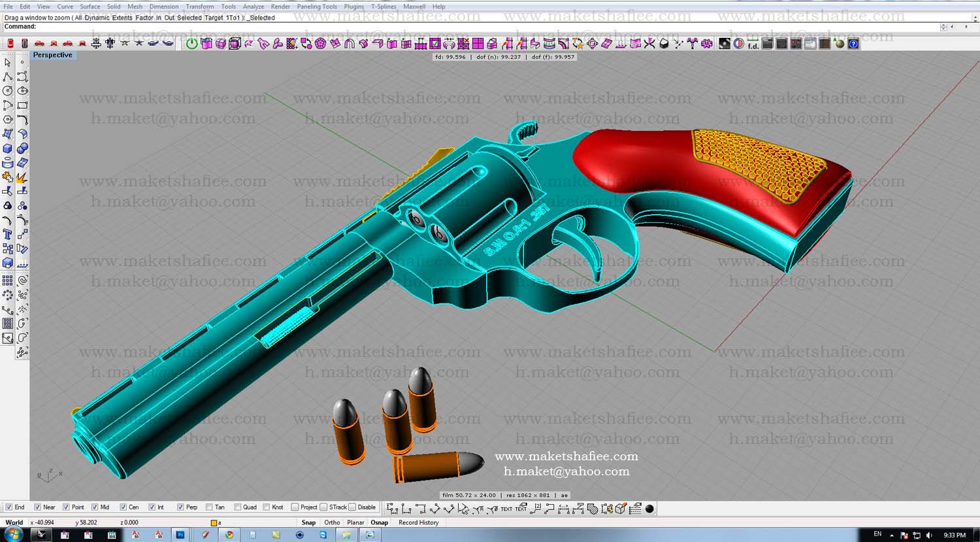This screenshot has width=980, height=542.
Task: Click the Record History status button
Action: pos(418,523)
